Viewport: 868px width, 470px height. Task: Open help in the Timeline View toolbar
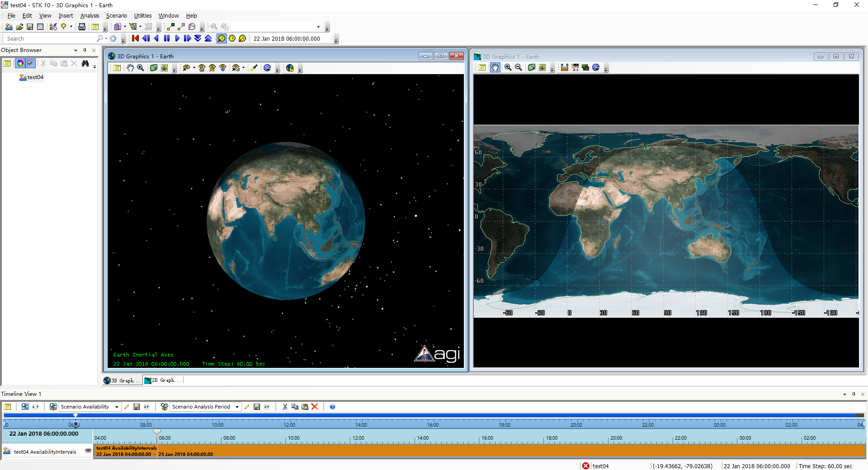click(x=332, y=407)
